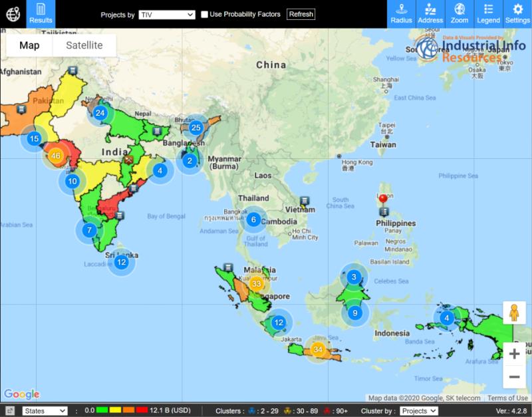Viewport: 532px width, 417px height.
Task: Click the globe logo in top-left corner
Action: point(13,14)
